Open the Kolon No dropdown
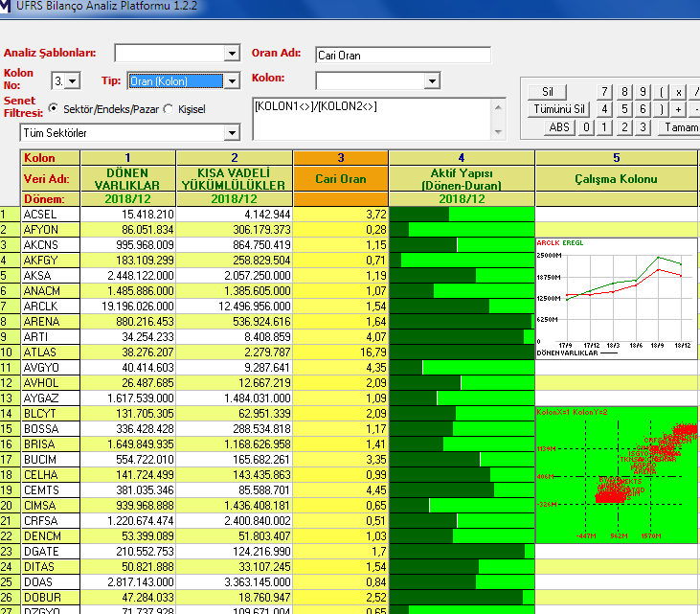700x614 pixels. (73, 81)
